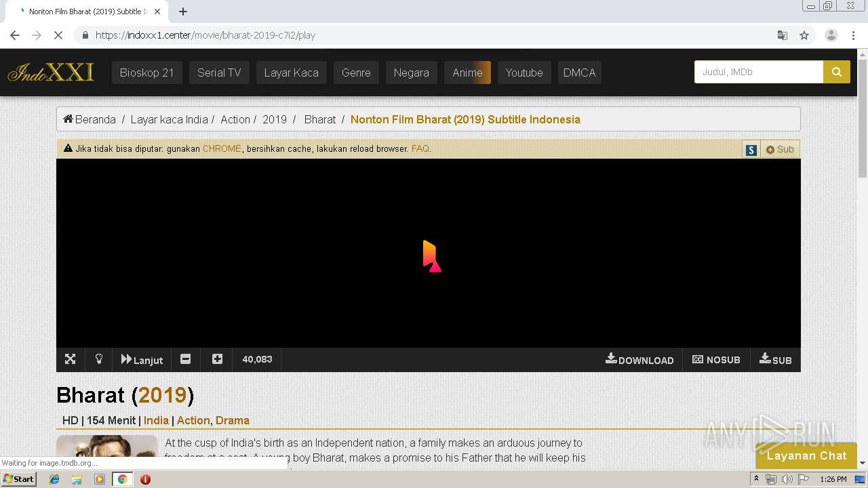Click the red stop-sign taskbar icon
Viewport: 868px width, 488px height.
pos(145,479)
